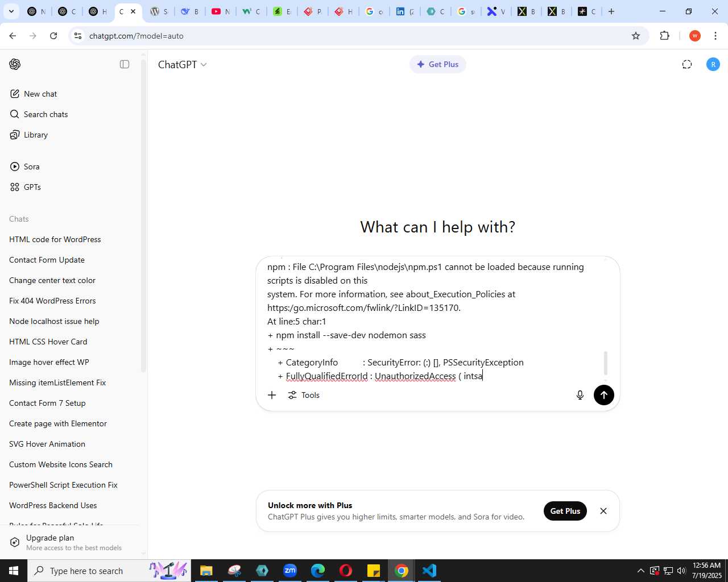Open a new browser tab
The height and width of the screenshot is (582, 728).
tap(611, 11)
